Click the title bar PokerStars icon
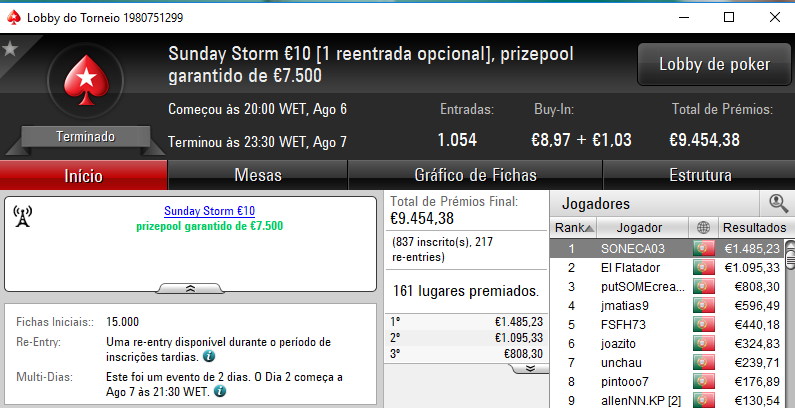Screen dimensions: 795x408 (14, 17)
